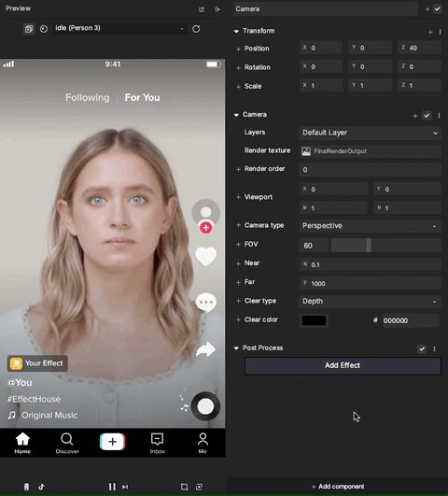Click the Preview pop-out window icon
The width and height of the screenshot is (448, 496).
pos(202,9)
